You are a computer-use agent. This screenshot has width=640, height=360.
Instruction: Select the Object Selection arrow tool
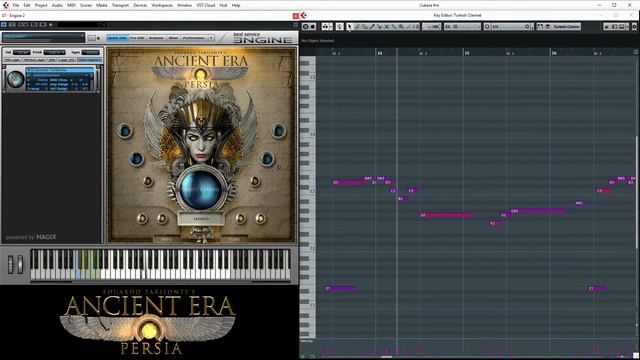(350, 27)
